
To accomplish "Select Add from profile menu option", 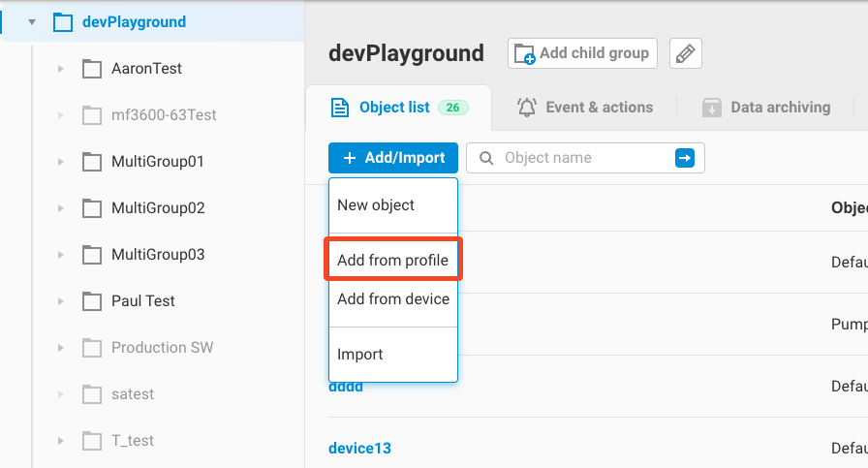I will 392,260.
